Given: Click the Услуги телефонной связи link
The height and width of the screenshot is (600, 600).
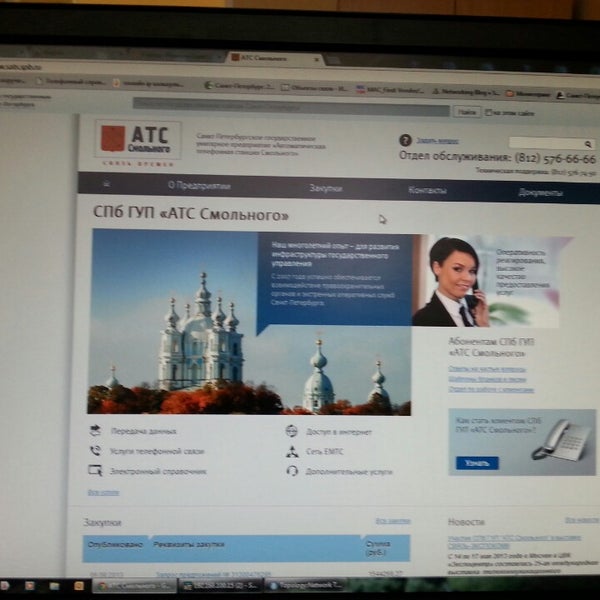Looking at the screenshot, I should pos(157,451).
